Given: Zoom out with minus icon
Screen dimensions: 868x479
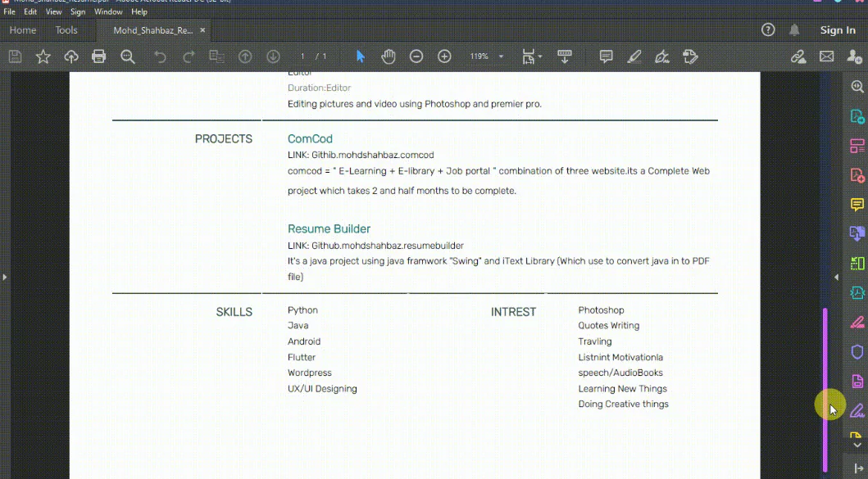Looking at the screenshot, I should pos(416,56).
